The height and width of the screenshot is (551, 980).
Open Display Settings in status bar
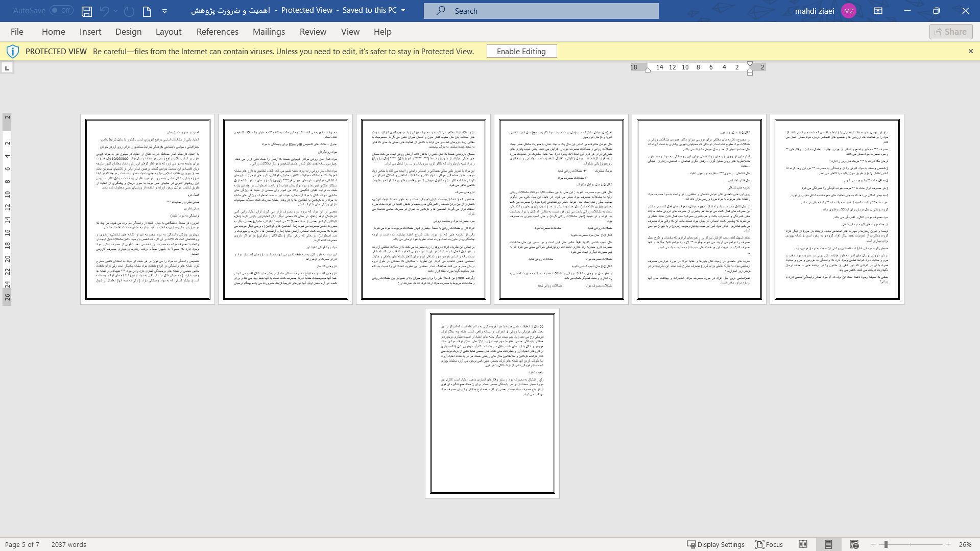point(715,544)
